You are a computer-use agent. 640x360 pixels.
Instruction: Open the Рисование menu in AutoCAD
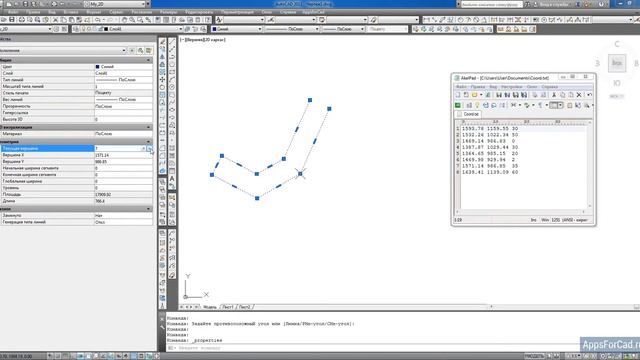pyautogui.click(x=142, y=12)
